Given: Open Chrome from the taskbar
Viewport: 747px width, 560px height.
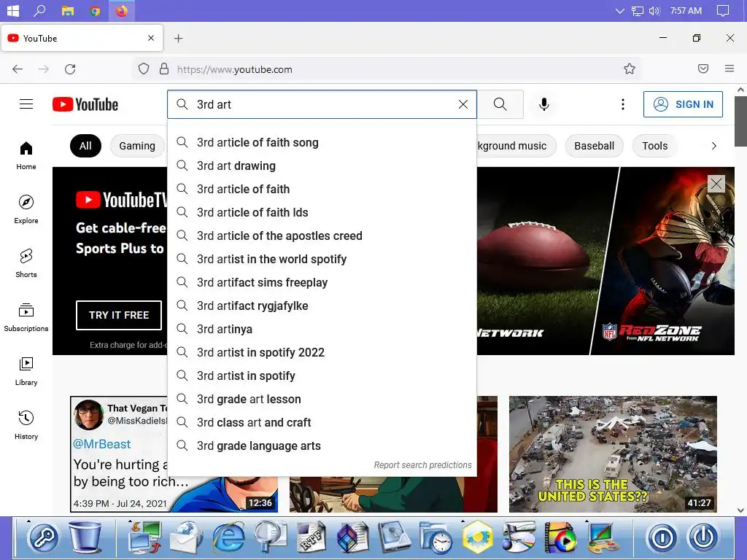Looking at the screenshot, I should tap(95, 10).
